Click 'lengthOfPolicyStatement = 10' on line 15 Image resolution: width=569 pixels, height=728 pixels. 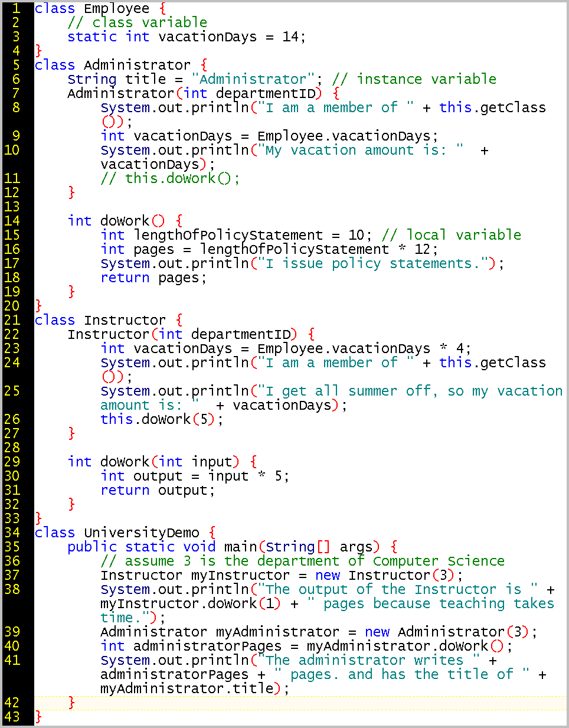point(249,236)
